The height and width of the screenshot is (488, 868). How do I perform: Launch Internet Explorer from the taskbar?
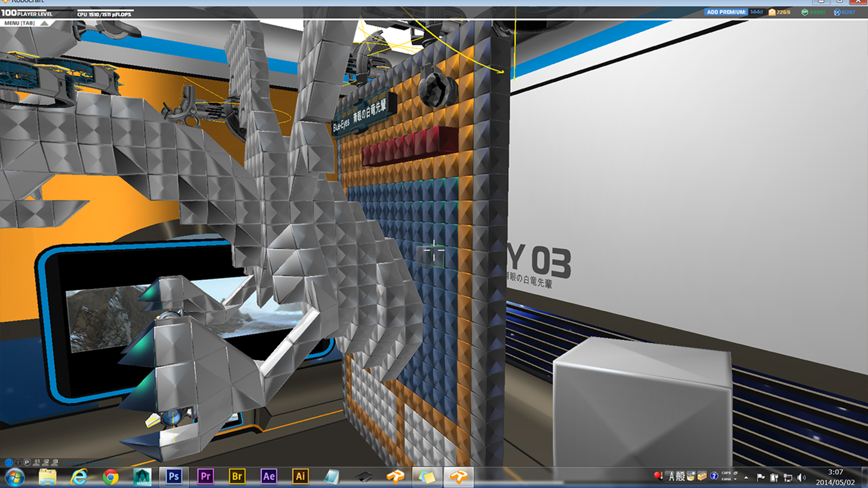79,477
